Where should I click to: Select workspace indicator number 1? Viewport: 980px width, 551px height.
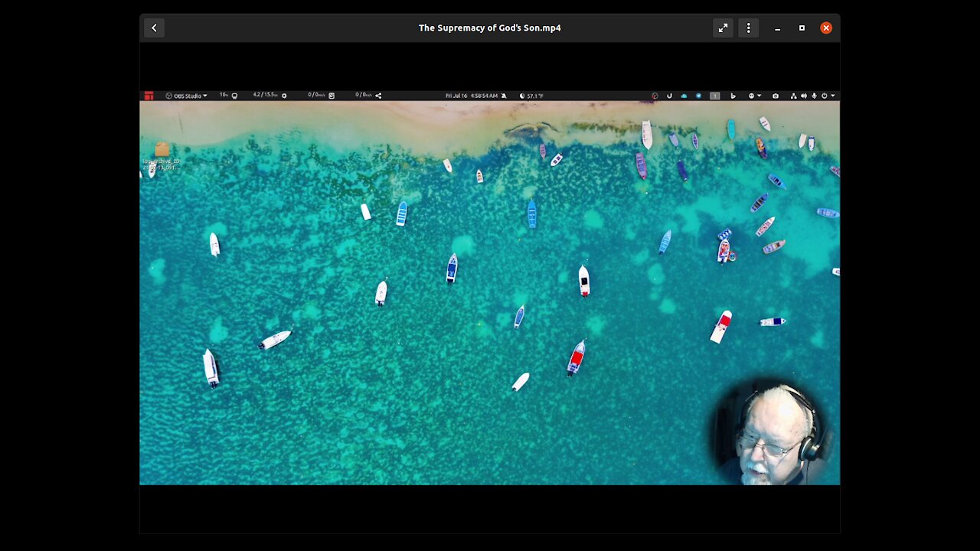[x=715, y=96]
